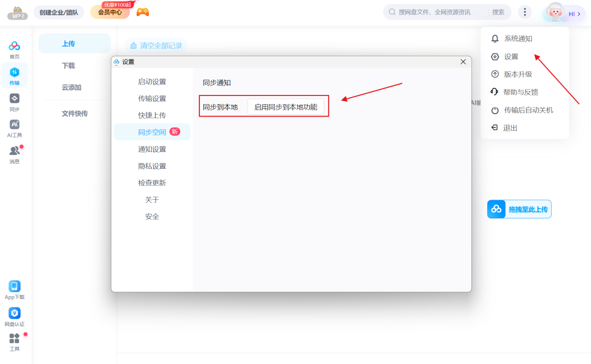The width and height of the screenshot is (591, 364).
Task: Click the App下载 icon
Action: (x=15, y=286)
